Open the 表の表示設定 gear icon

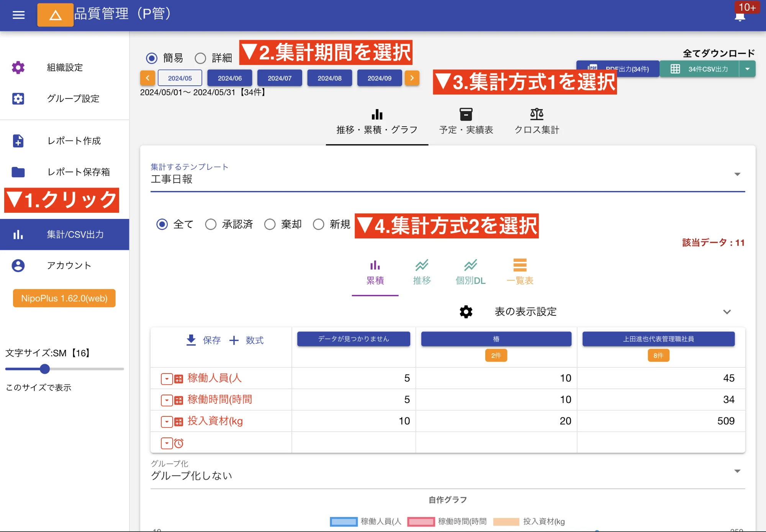point(466,312)
